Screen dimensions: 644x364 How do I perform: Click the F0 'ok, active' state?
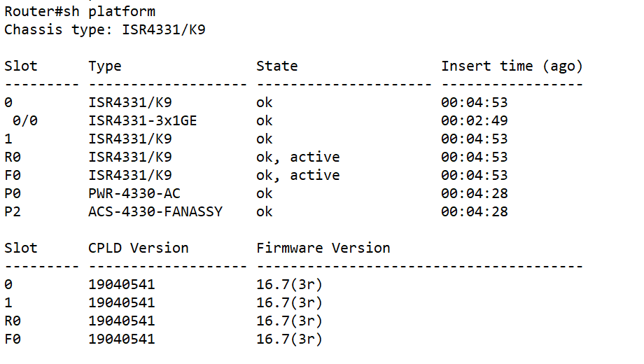pyautogui.click(x=297, y=176)
